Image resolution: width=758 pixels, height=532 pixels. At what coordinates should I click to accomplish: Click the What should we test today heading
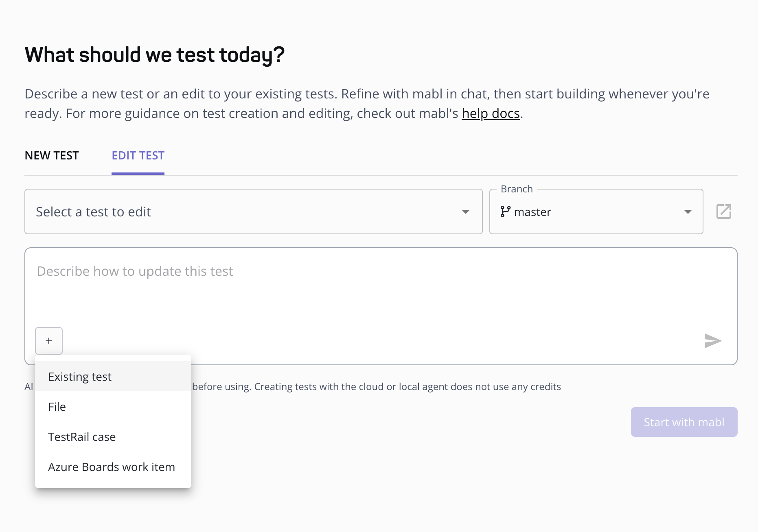(x=155, y=55)
